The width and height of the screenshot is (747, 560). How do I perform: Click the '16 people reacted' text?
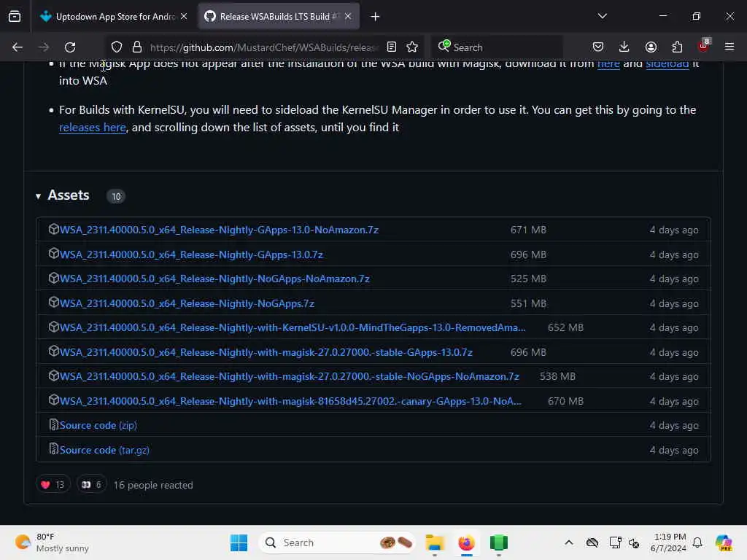pos(153,485)
